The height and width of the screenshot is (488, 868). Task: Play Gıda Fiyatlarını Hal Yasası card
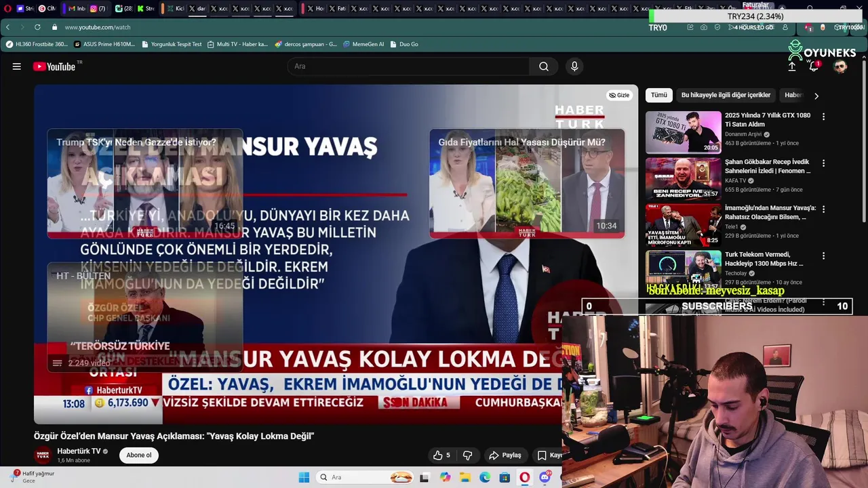pyautogui.click(x=527, y=184)
